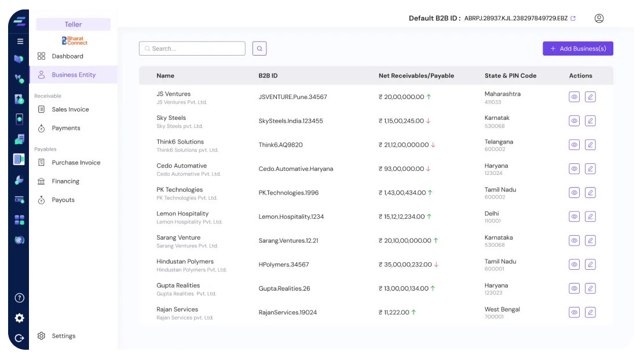
Task: Select Business Entity in sidebar
Action: pos(73,75)
